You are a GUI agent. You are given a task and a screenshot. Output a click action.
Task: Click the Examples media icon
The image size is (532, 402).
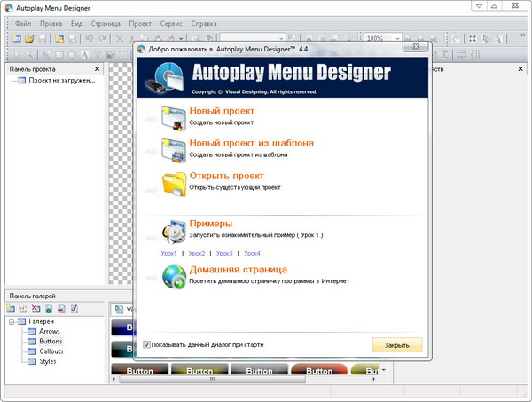pos(174,232)
